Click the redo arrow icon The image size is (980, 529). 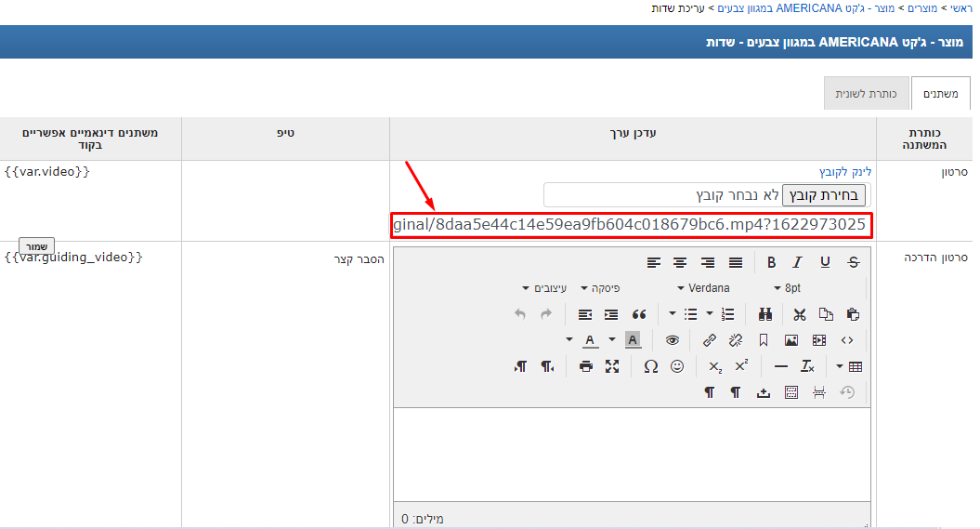[546, 314]
